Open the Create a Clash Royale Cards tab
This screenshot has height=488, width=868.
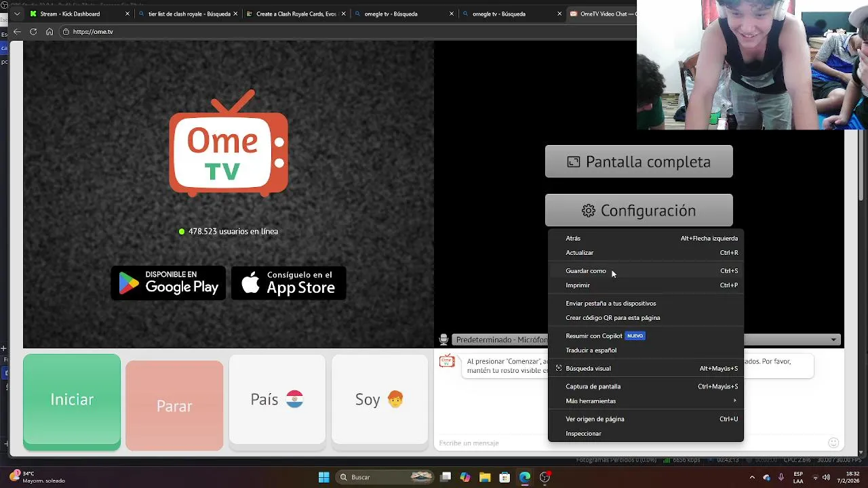pos(296,14)
